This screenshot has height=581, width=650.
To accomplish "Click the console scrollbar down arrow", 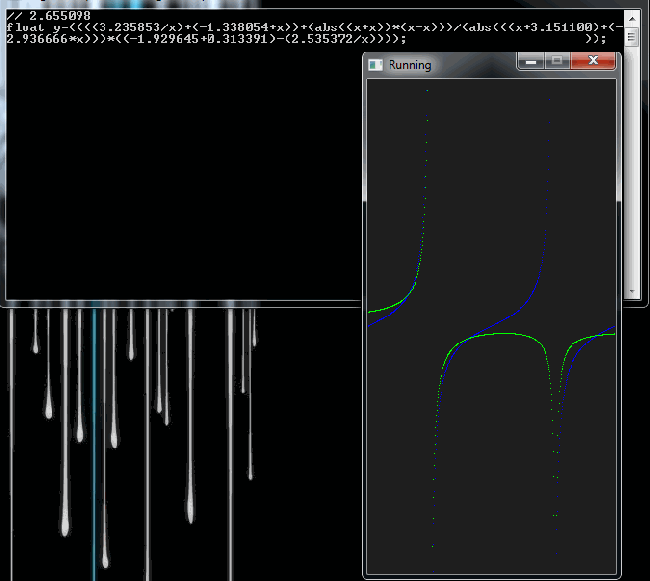I will pyautogui.click(x=631, y=291).
